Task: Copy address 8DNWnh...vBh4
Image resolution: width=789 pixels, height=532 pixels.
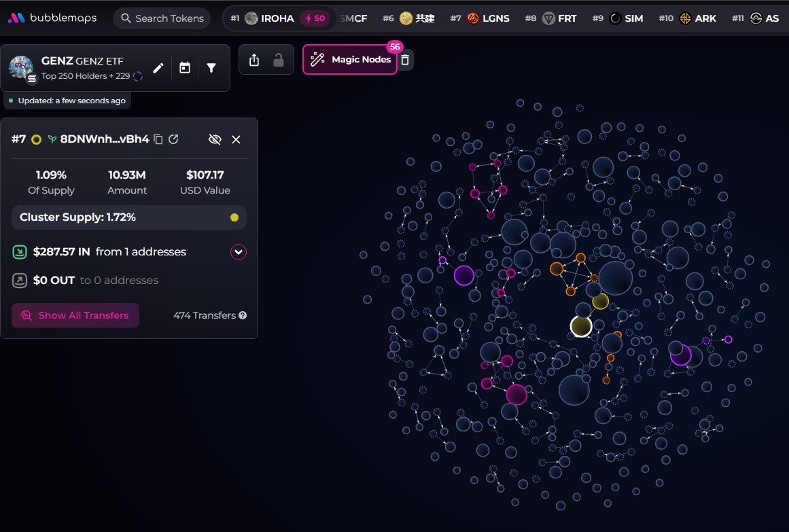Action: pos(158,139)
